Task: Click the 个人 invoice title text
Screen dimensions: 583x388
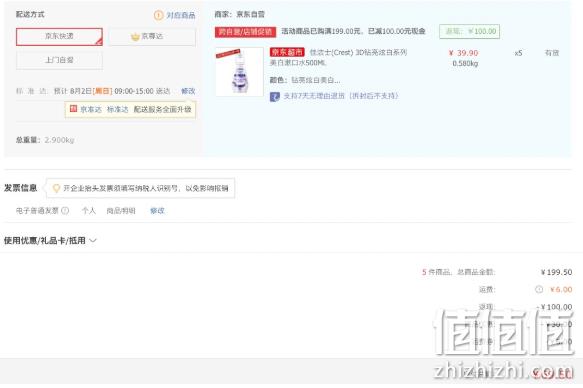Action: pos(88,211)
